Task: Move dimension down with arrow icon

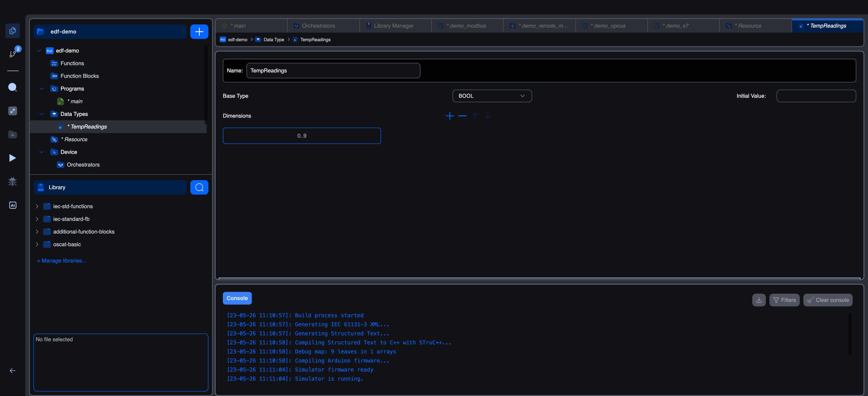Action: click(x=488, y=116)
